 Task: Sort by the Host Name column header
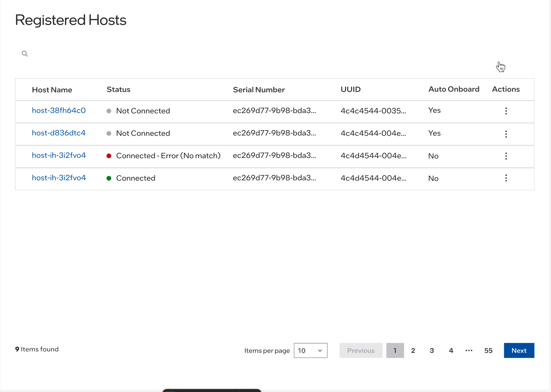point(52,90)
